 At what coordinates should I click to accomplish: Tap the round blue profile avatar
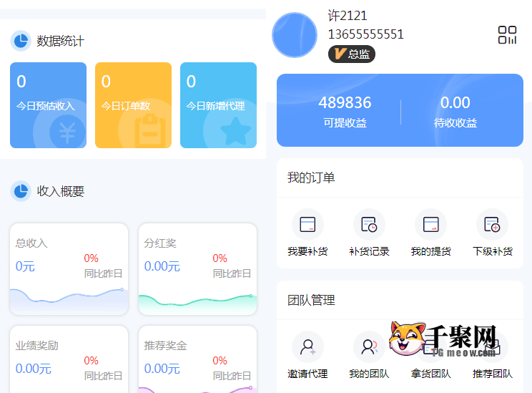coord(295,35)
